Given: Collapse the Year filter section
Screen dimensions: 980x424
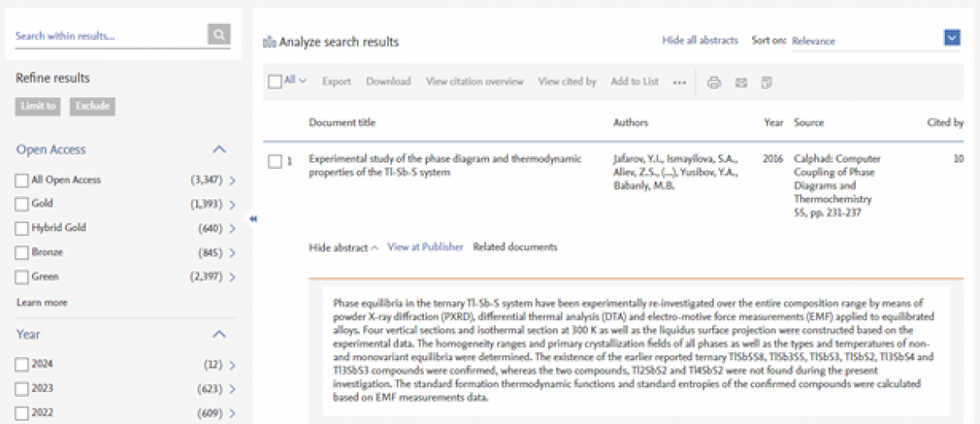Looking at the screenshot, I should click(x=219, y=334).
